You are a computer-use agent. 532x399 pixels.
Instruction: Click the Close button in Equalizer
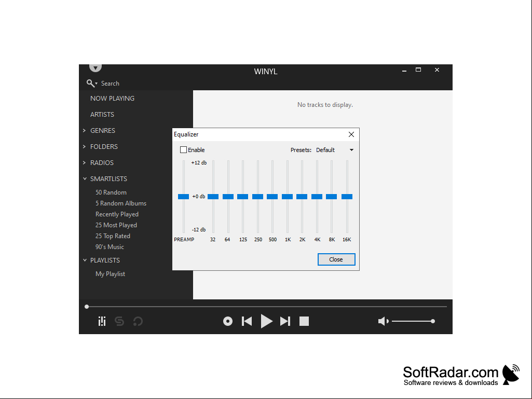tap(336, 259)
